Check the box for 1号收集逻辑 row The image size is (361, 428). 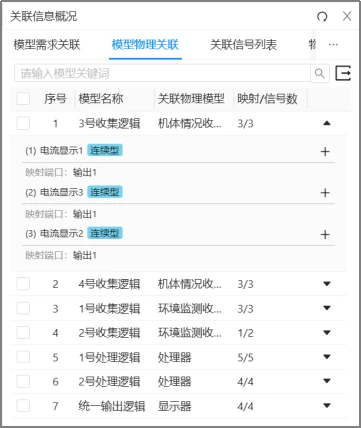point(23,308)
